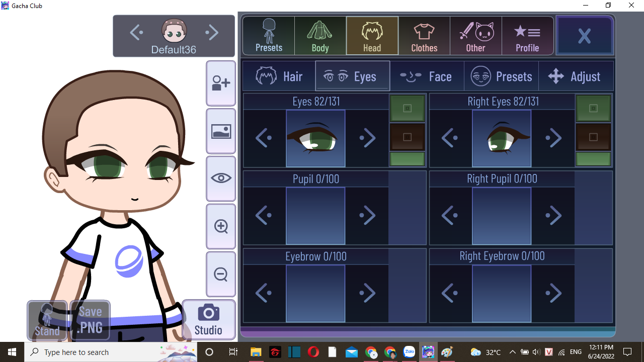Click the Save .PNG button
Viewport: 644px width, 362px height.
[x=90, y=320]
